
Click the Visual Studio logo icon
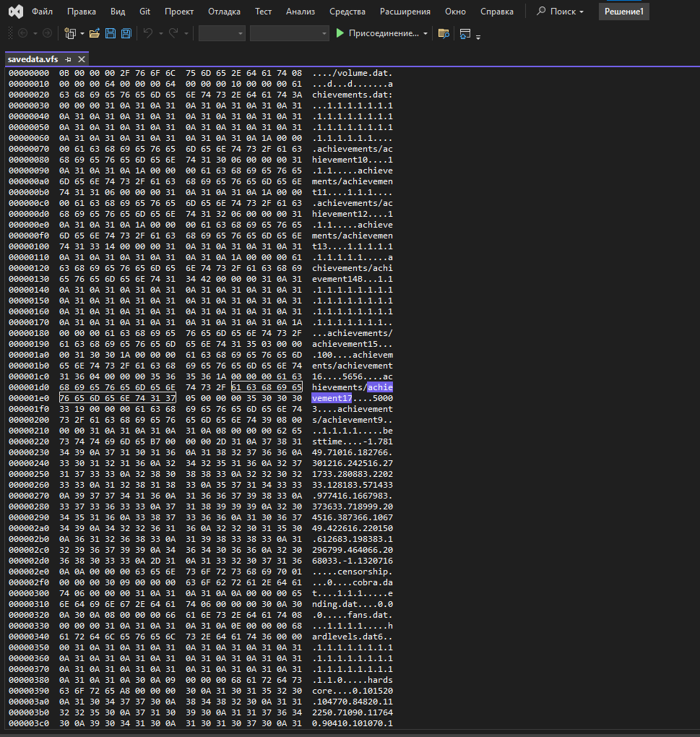16,12
